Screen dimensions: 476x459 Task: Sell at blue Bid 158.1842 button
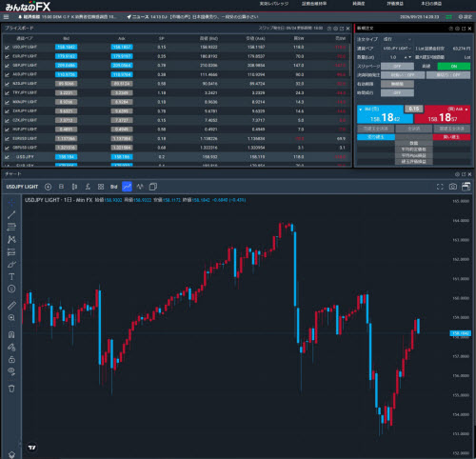click(385, 114)
